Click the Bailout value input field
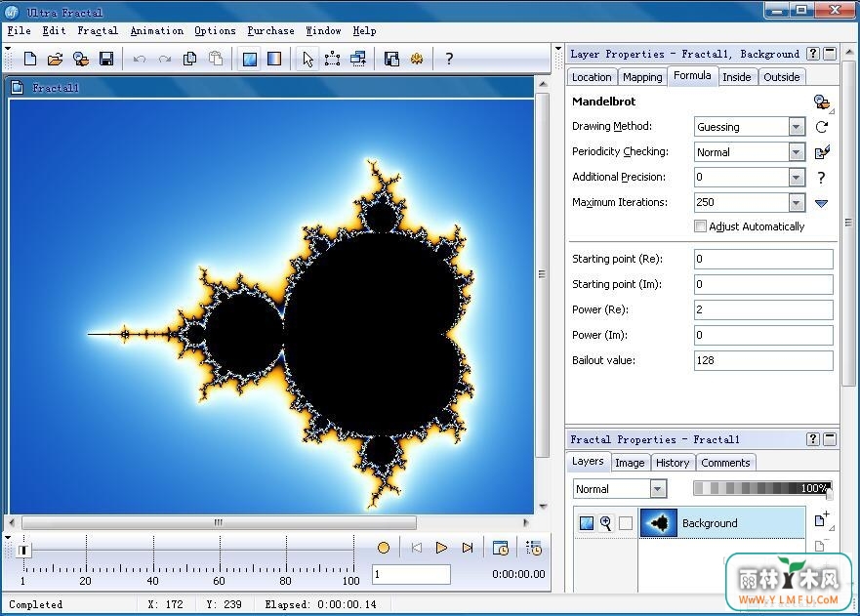Image resolution: width=860 pixels, height=616 pixels. pyautogui.click(x=763, y=360)
